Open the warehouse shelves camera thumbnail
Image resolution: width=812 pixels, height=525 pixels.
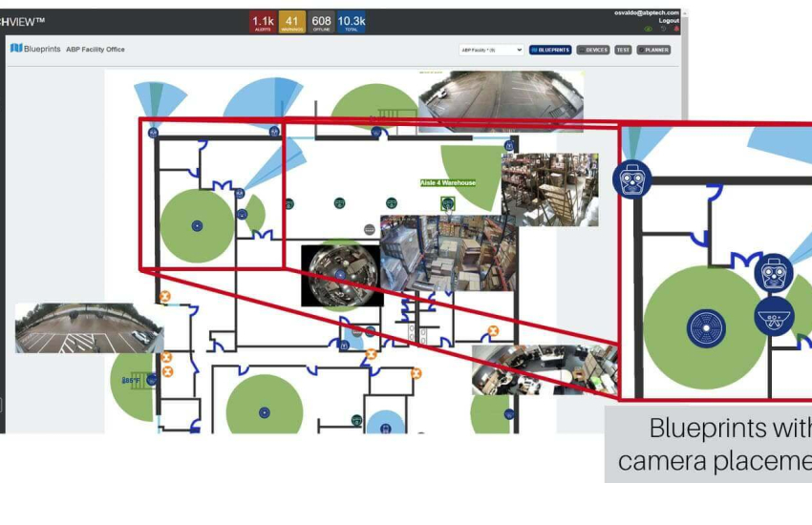550,189
